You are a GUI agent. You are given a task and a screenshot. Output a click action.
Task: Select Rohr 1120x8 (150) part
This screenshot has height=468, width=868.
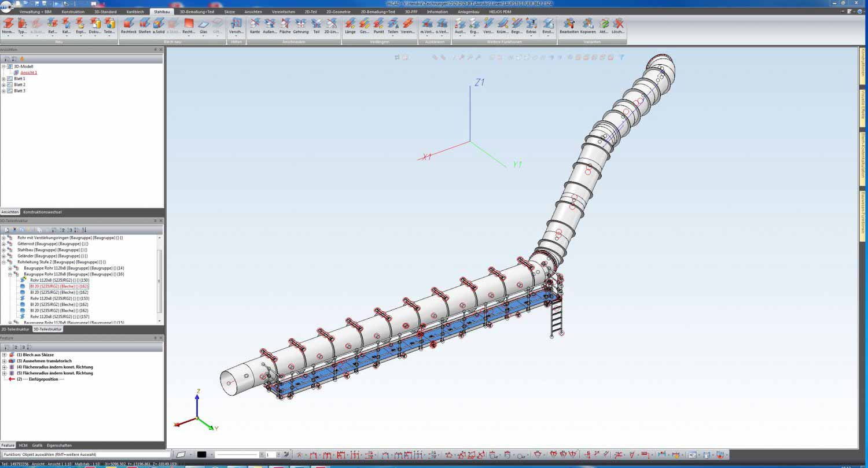click(59, 280)
